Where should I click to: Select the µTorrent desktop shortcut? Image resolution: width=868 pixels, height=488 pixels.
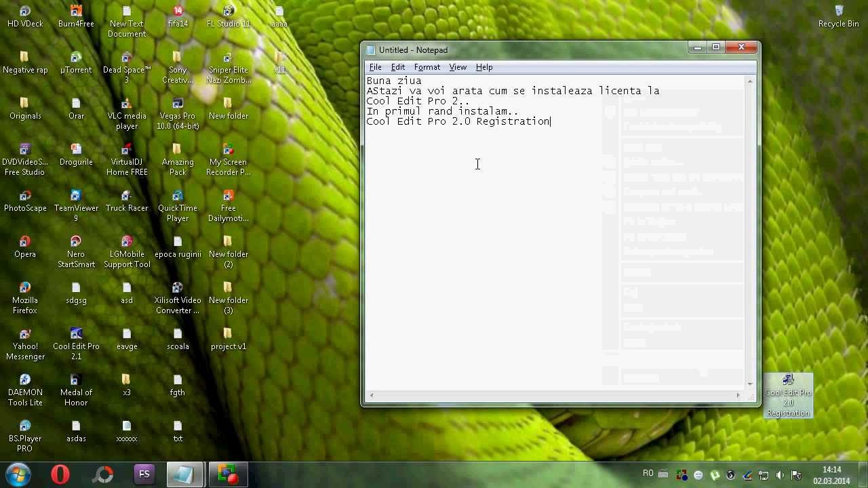(x=76, y=63)
